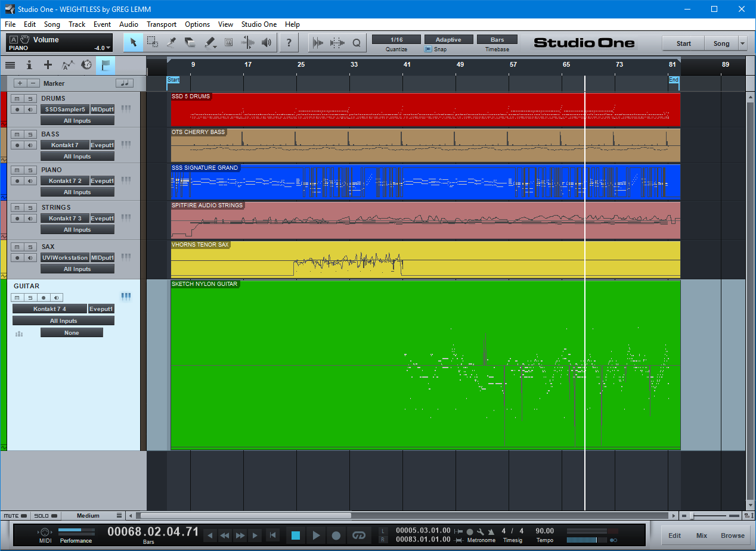
Task: Open BASS track All Inputs selector
Action: pos(78,157)
